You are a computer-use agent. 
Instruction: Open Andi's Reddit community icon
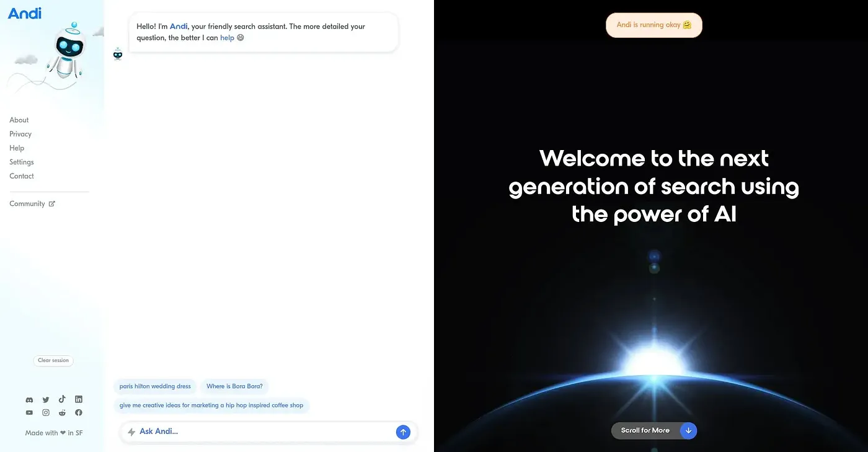pyautogui.click(x=62, y=413)
